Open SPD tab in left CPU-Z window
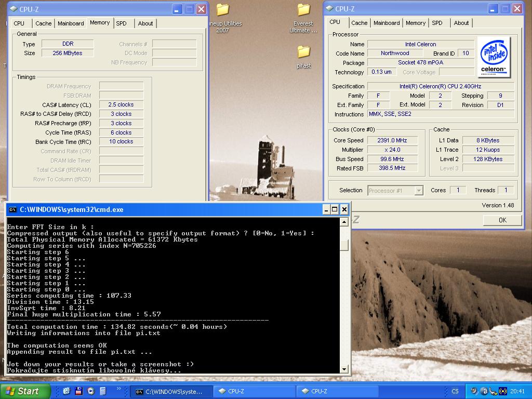The image size is (532, 399). tap(121, 23)
